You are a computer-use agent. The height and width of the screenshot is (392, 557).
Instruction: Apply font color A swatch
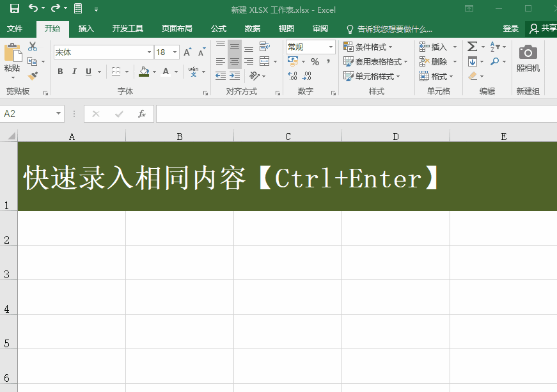(166, 72)
